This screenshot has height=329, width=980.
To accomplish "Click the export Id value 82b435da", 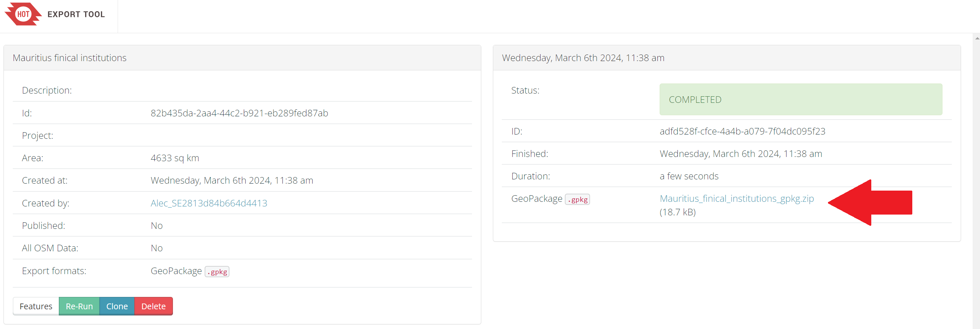I will [239, 113].
